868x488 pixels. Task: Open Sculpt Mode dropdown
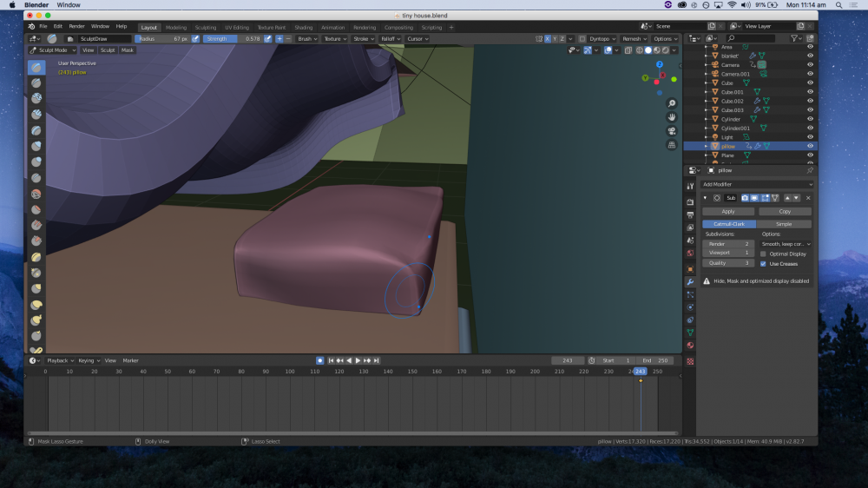coord(53,49)
